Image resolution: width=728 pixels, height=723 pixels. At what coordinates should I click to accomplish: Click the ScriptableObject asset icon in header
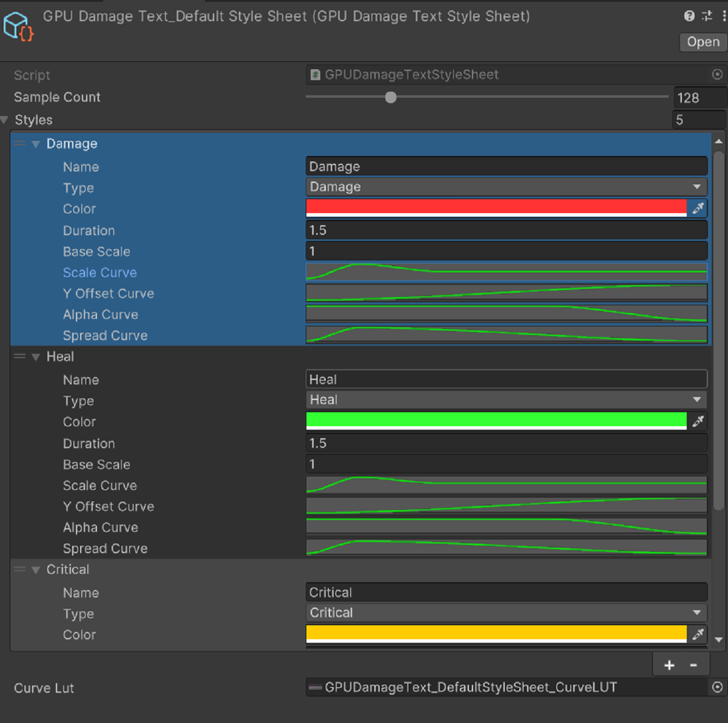click(x=18, y=27)
